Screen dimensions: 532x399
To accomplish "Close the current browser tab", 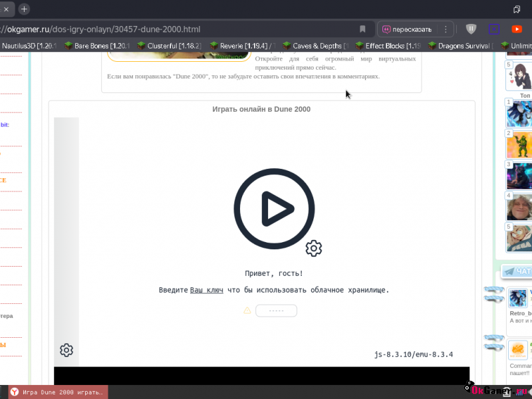I will click(x=6, y=9).
